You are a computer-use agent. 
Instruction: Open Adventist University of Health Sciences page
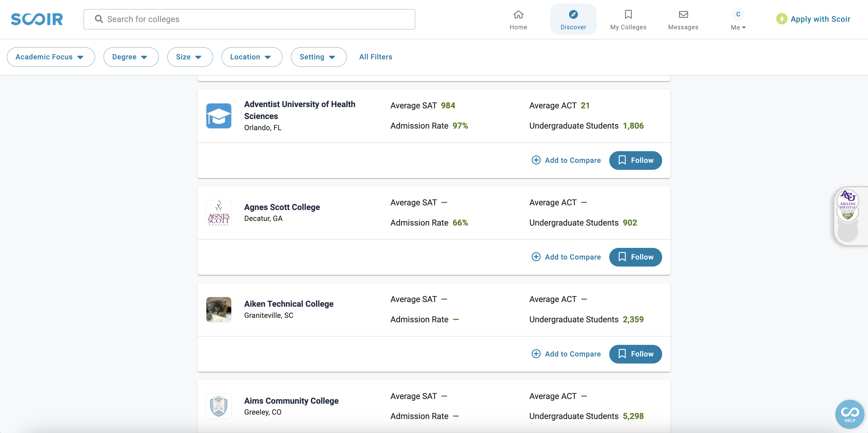299,110
